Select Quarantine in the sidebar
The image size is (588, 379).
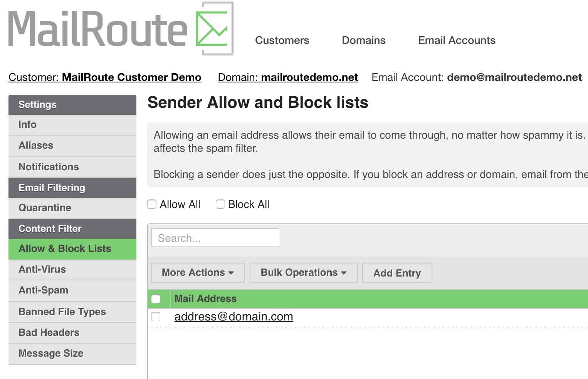click(x=72, y=208)
